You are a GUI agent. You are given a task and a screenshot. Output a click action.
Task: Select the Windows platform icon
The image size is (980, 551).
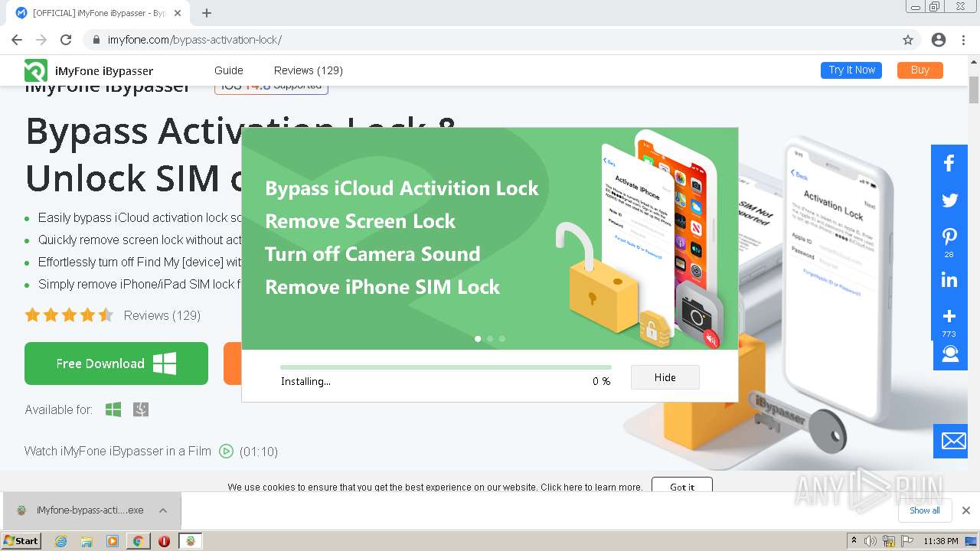pyautogui.click(x=113, y=410)
